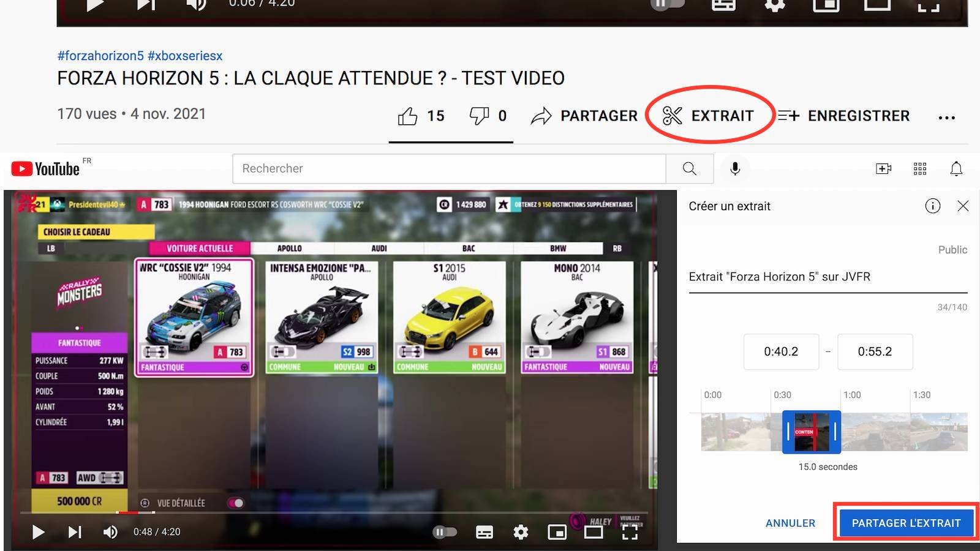Show notifications with the bell icon

point(956,168)
